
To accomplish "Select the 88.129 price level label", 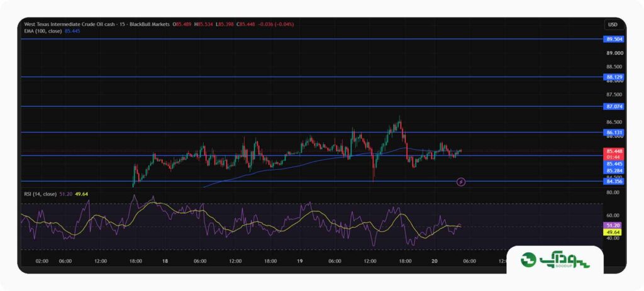I will click(614, 77).
